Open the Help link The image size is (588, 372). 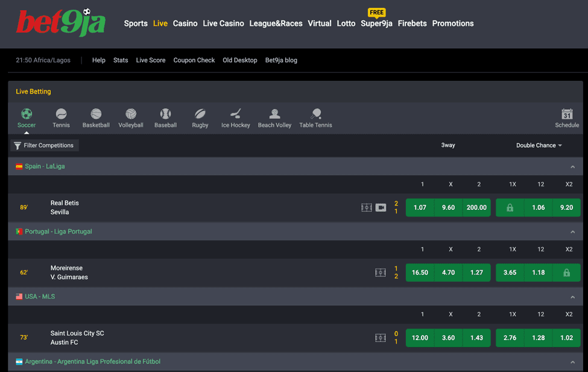pyautogui.click(x=99, y=60)
